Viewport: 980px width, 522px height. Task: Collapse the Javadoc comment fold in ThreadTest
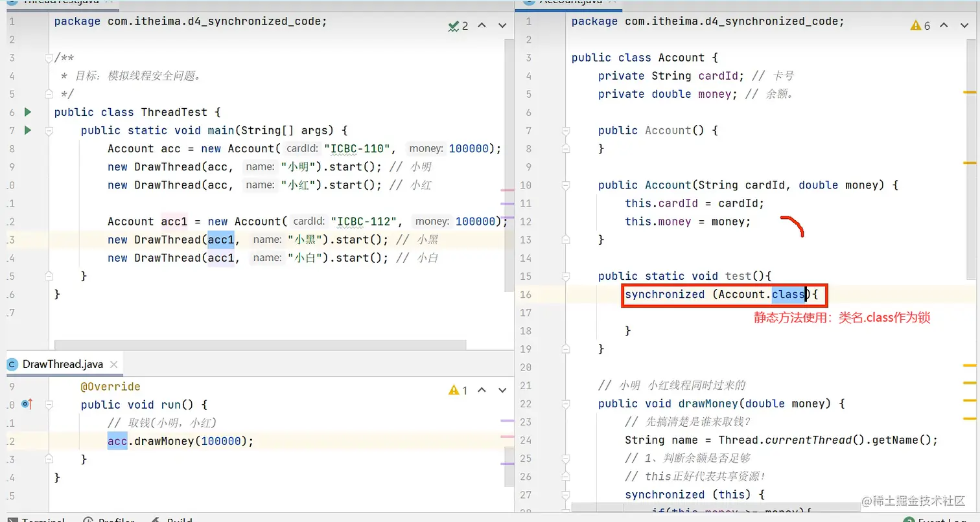(x=49, y=58)
